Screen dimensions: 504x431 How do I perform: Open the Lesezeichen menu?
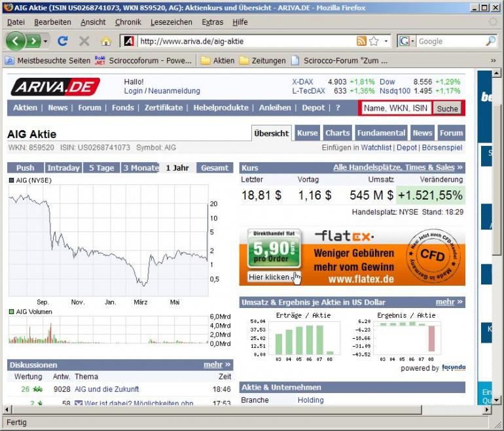171,22
